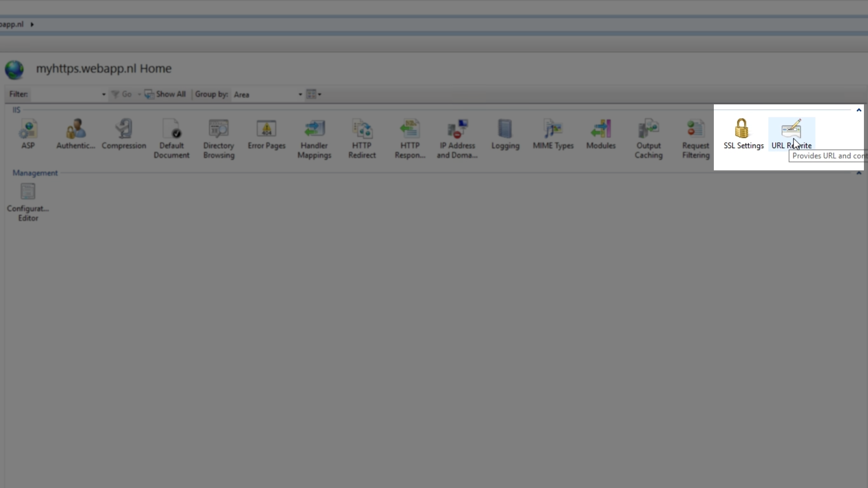
Task: Collapse the IIS section chevron
Action: [859, 110]
